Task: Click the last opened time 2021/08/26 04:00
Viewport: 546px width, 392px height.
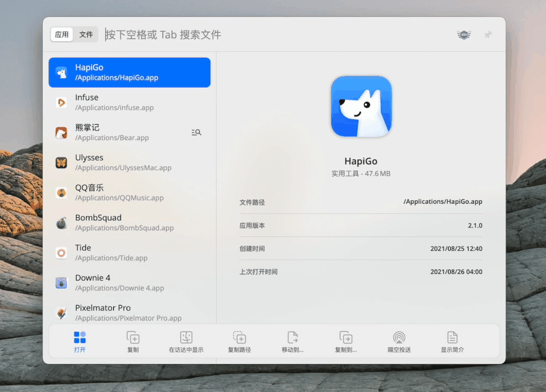Action: pyautogui.click(x=456, y=272)
